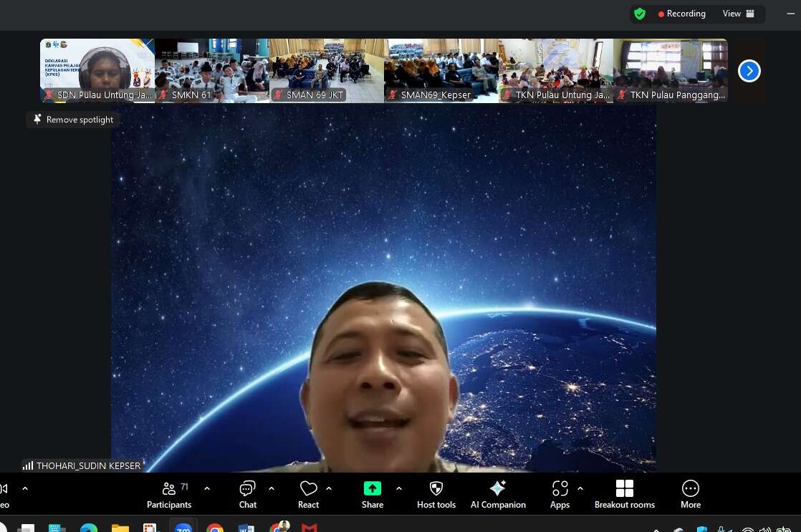Expand the Chat options arrow
The height and width of the screenshot is (532, 801).
click(272, 488)
